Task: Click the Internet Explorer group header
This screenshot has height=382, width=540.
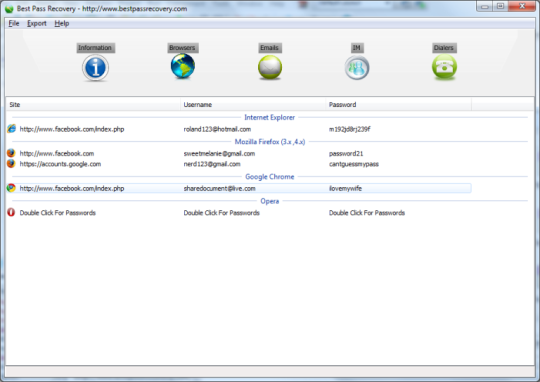Action: click(x=270, y=117)
